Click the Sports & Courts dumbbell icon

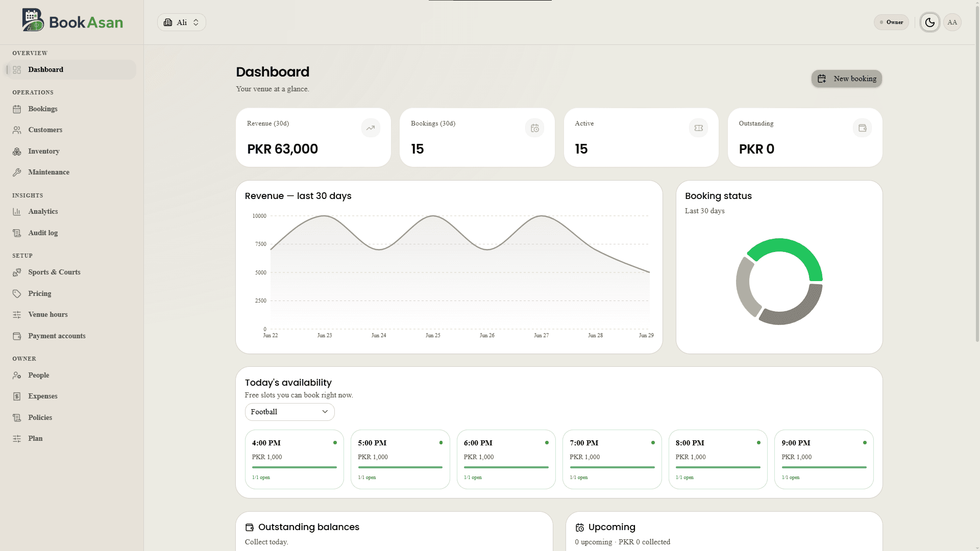coord(17,272)
